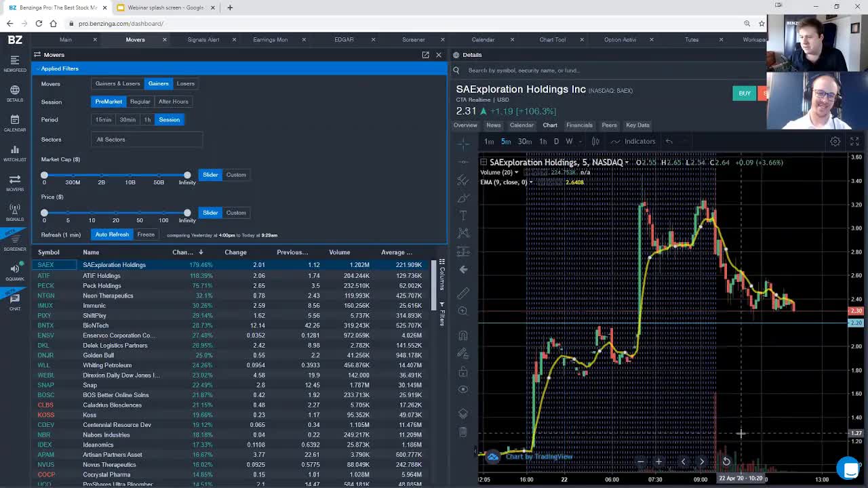Select the chart zoom-in magnifier tool
Screen dimensions: 868x488
click(463, 311)
